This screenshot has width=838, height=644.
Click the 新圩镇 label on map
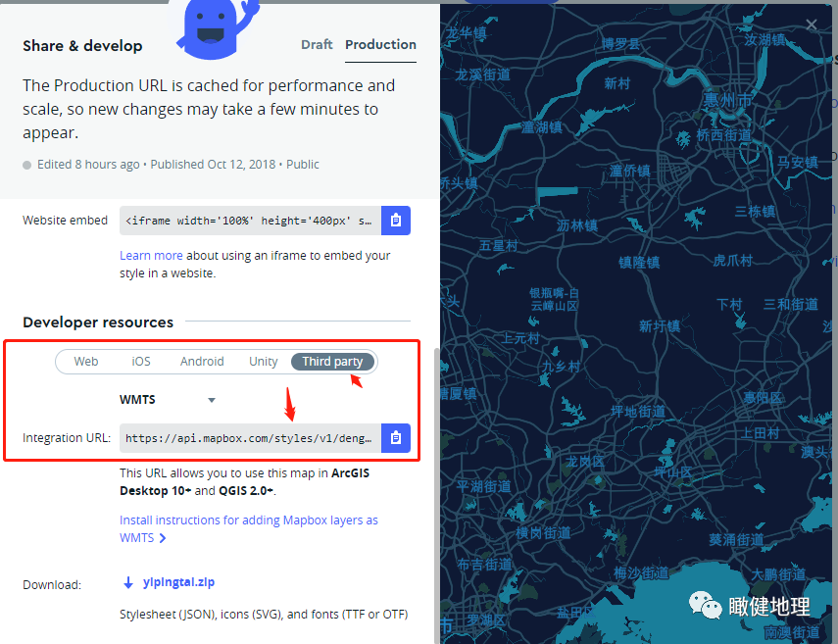(x=660, y=326)
